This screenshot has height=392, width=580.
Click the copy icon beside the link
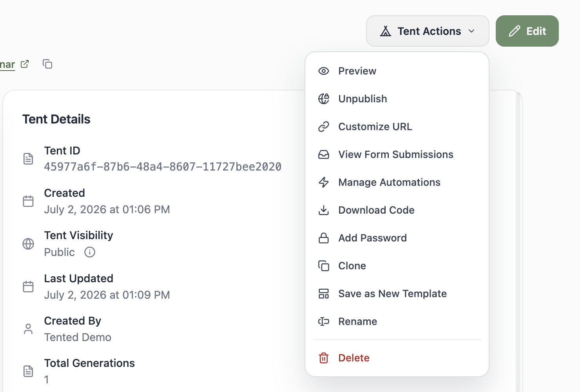pos(47,64)
